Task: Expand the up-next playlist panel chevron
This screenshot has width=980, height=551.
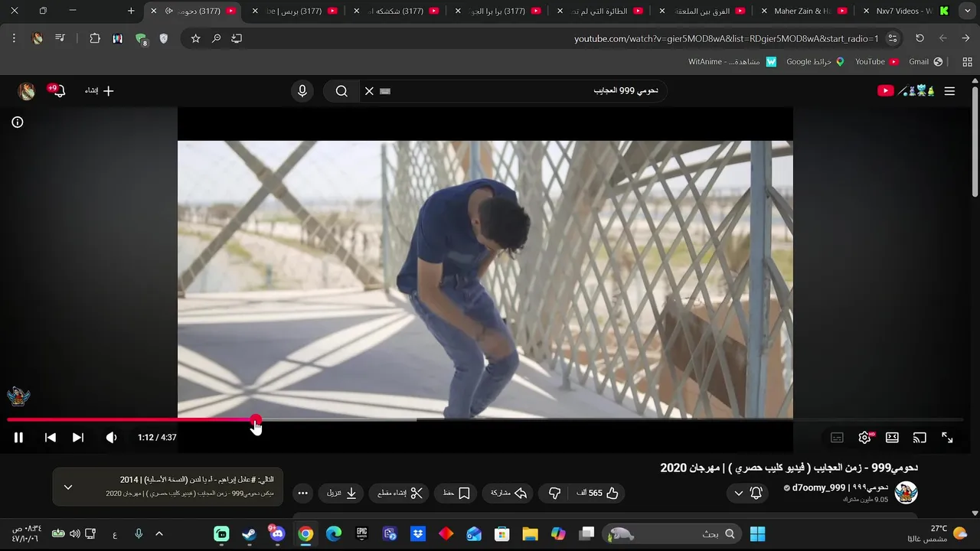Action: pos(68,487)
